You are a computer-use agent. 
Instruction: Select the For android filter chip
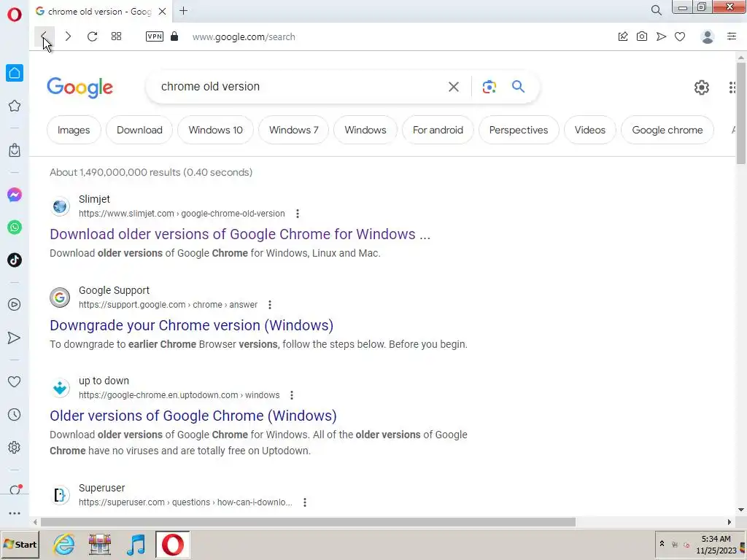[438, 130]
